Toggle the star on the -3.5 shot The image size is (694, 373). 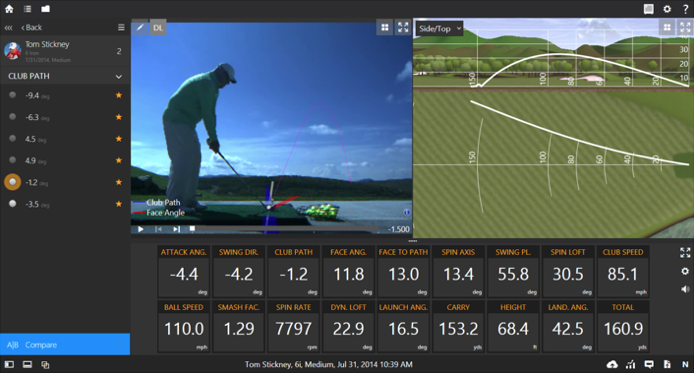pos(119,204)
